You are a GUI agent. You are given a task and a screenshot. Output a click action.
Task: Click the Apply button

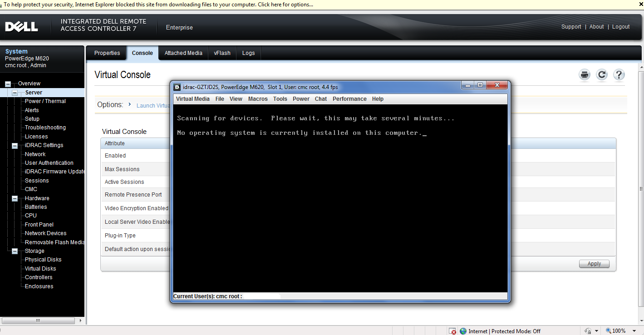(594, 264)
